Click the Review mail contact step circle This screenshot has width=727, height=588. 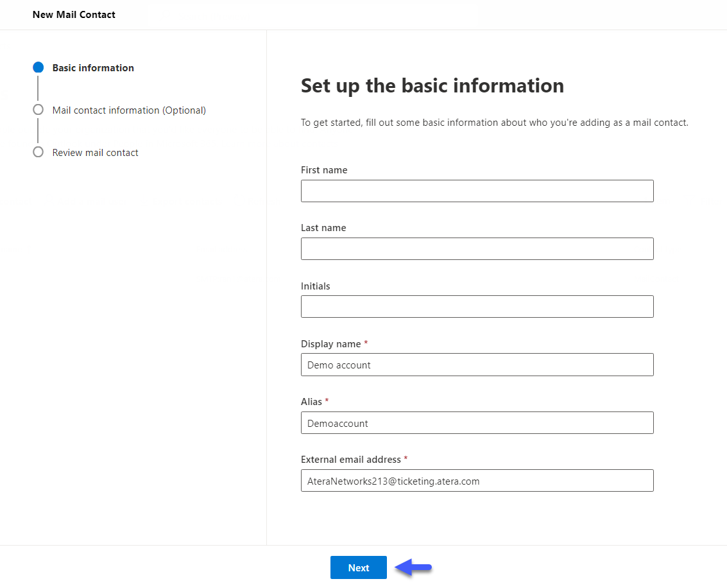coord(38,152)
